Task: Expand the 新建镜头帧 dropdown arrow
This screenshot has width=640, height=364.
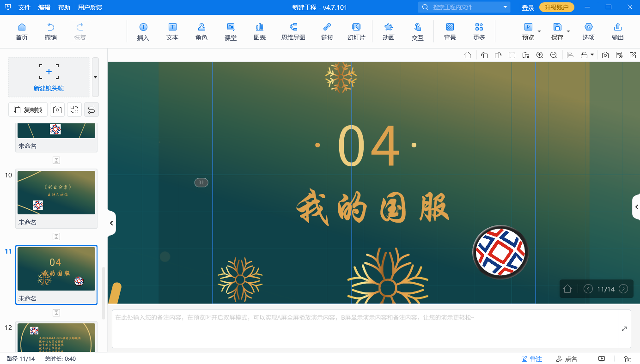Action: 95,77
